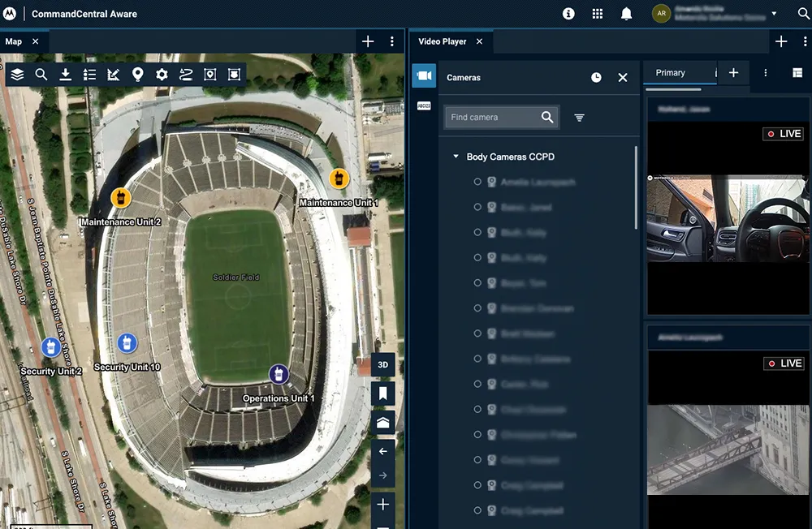812x529 pixels.
Task: Open the map search magnifier tool
Action: point(41,74)
